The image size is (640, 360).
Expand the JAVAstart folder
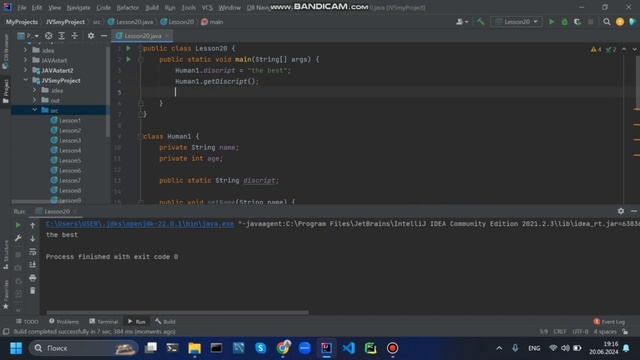[25, 60]
